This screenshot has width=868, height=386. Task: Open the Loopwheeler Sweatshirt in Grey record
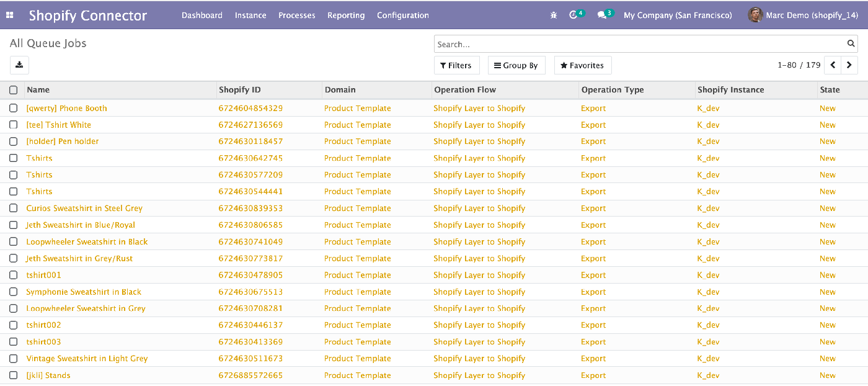tap(86, 308)
